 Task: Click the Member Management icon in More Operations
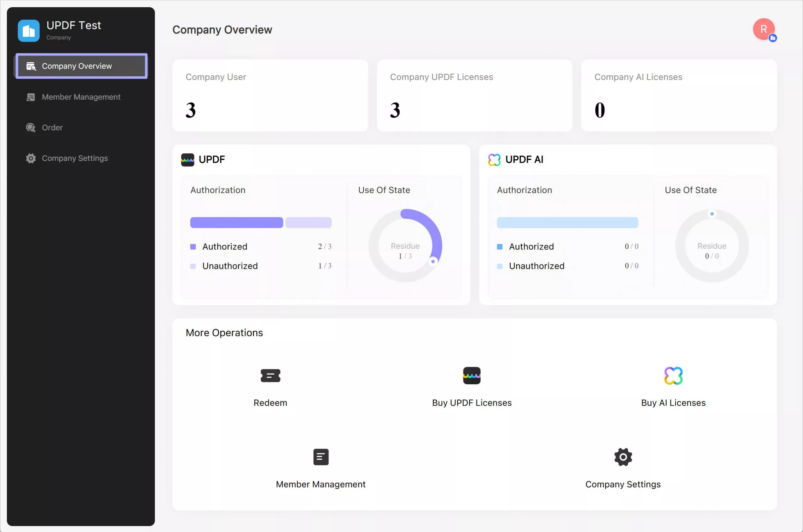click(x=321, y=457)
